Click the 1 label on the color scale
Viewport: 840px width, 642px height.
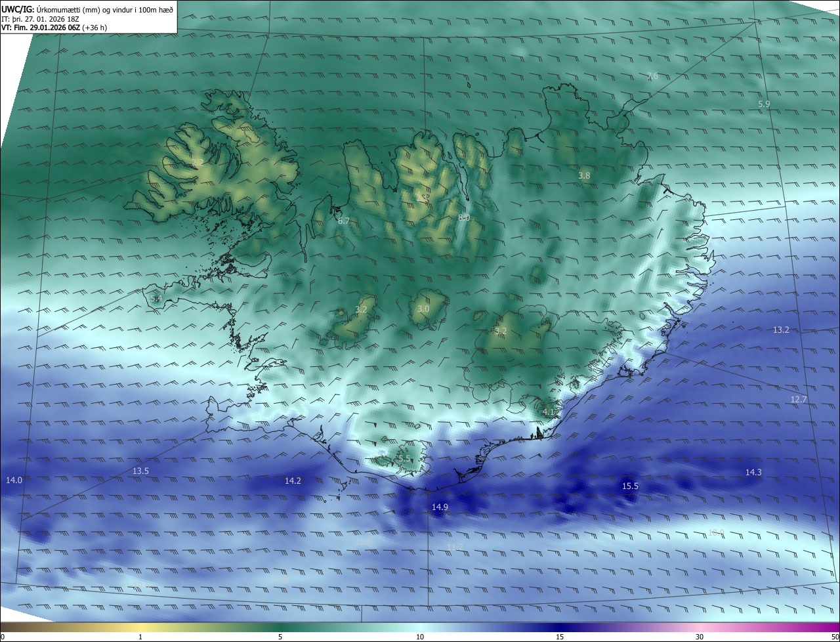pos(140,637)
